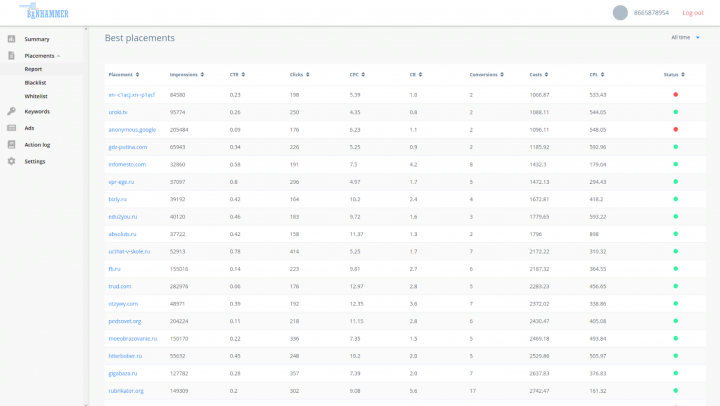
Task: Open edu2you.ru placement link
Action: click(x=123, y=217)
